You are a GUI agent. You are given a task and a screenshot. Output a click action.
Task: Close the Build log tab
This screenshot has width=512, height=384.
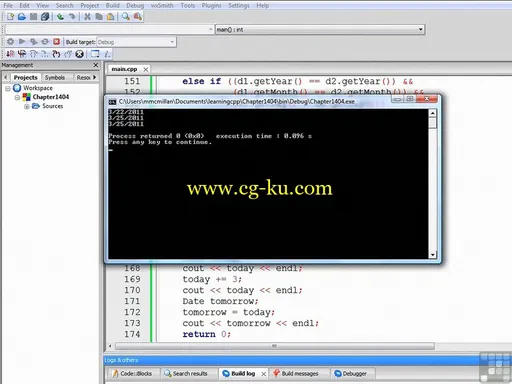[263, 374]
